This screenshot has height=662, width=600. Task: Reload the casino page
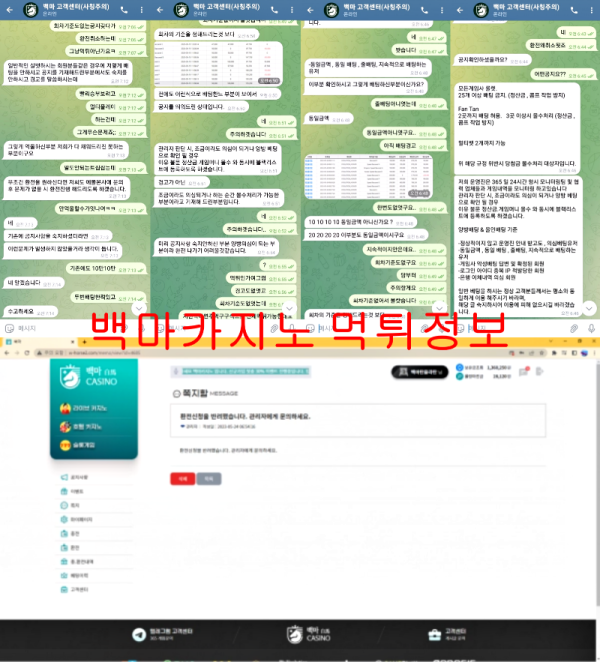27,353
